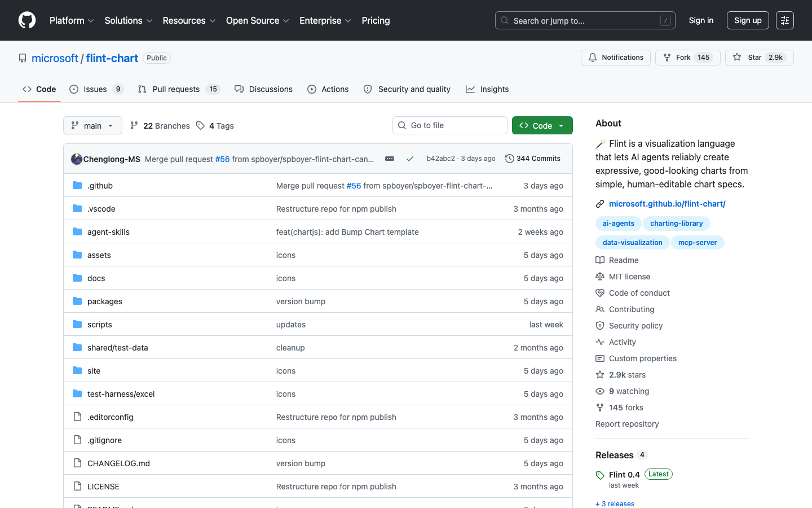This screenshot has width=812, height=508.
Task: Click the Readme book icon
Action: (600, 260)
